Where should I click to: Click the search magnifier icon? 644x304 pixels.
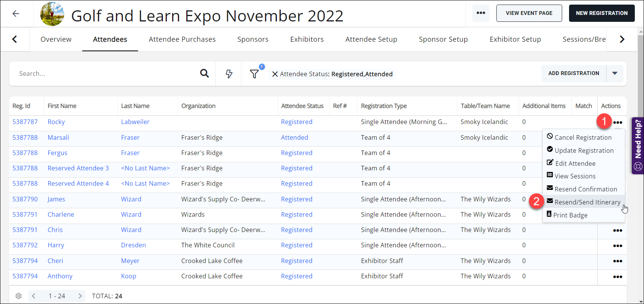[x=205, y=74]
